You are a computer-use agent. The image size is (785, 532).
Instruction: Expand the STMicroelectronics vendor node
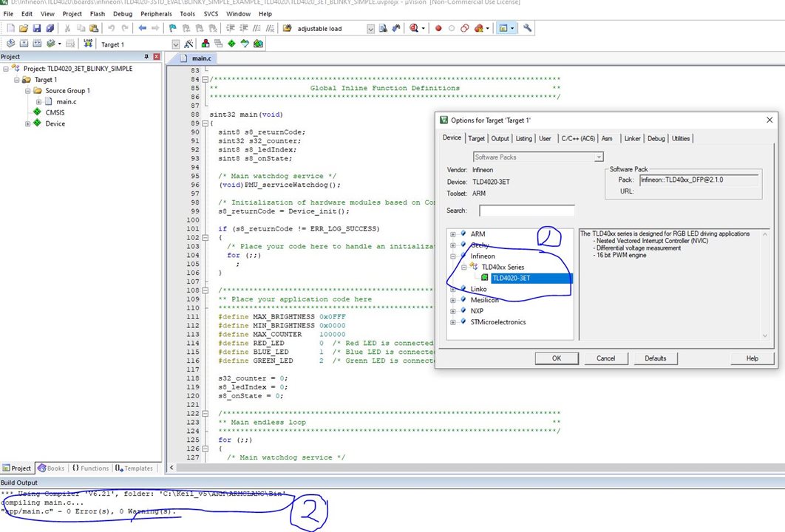pos(452,322)
